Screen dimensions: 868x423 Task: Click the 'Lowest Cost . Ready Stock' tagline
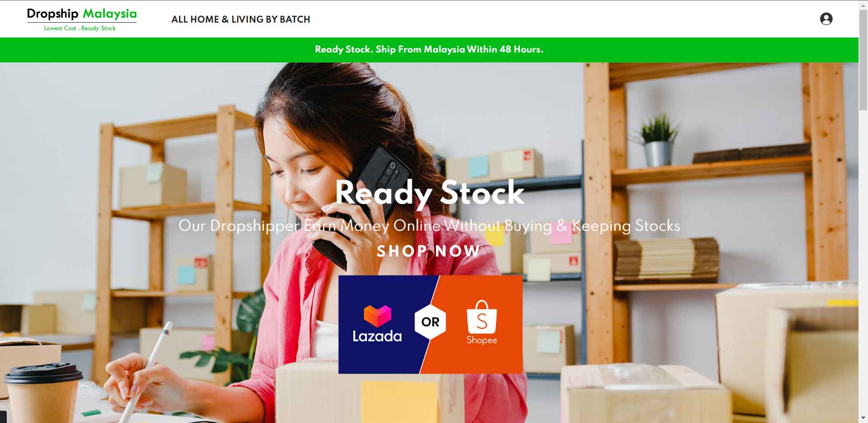pos(80,28)
